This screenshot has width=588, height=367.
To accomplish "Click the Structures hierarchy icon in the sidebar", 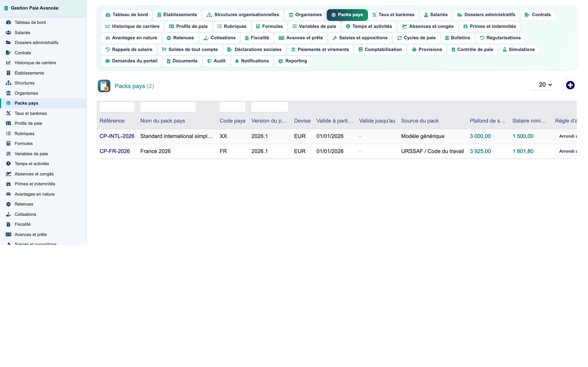I will click(8, 83).
